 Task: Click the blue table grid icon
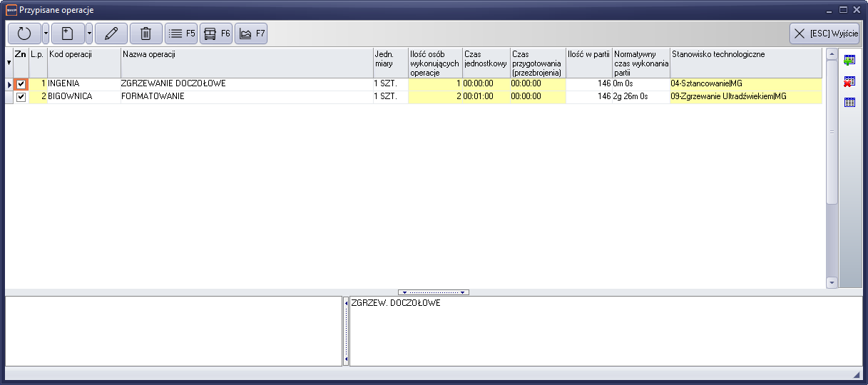[849, 103]
